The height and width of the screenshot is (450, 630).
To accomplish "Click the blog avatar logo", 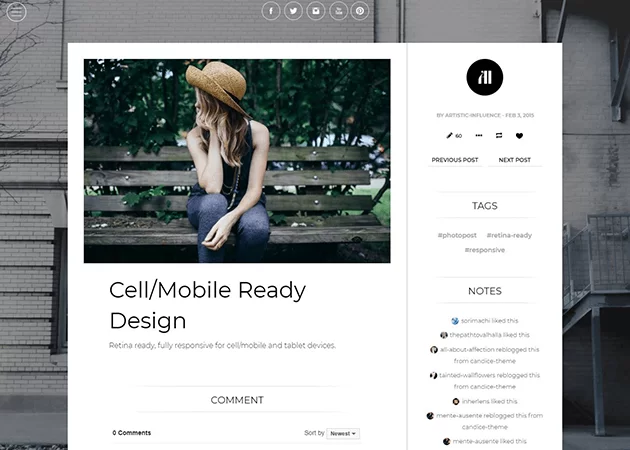I will [x=485, y=77].
